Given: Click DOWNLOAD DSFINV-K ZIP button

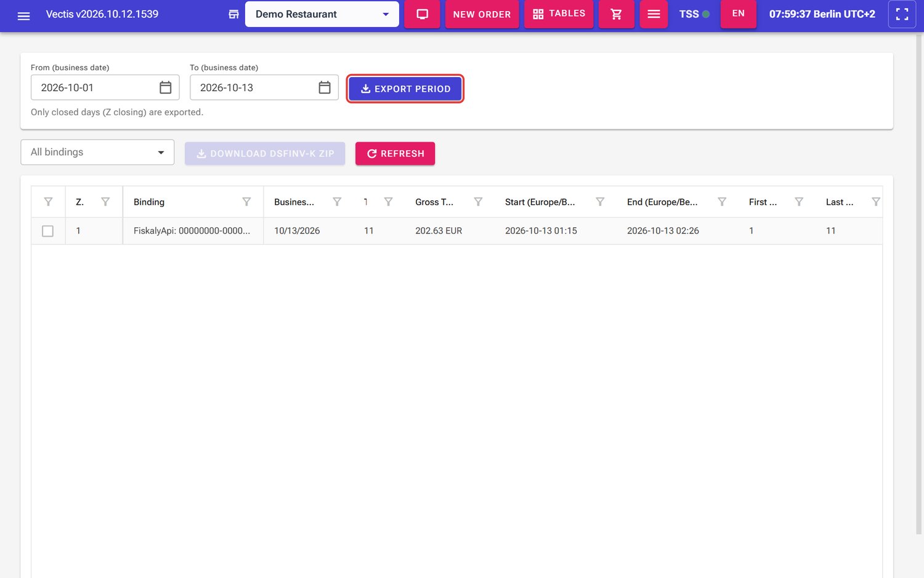Looking at the screenshot, I should [265, 153].
